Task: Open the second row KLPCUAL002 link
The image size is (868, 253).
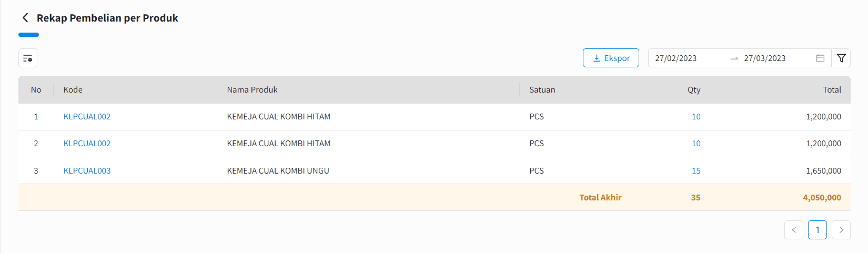Action: (x=87, y=144)
